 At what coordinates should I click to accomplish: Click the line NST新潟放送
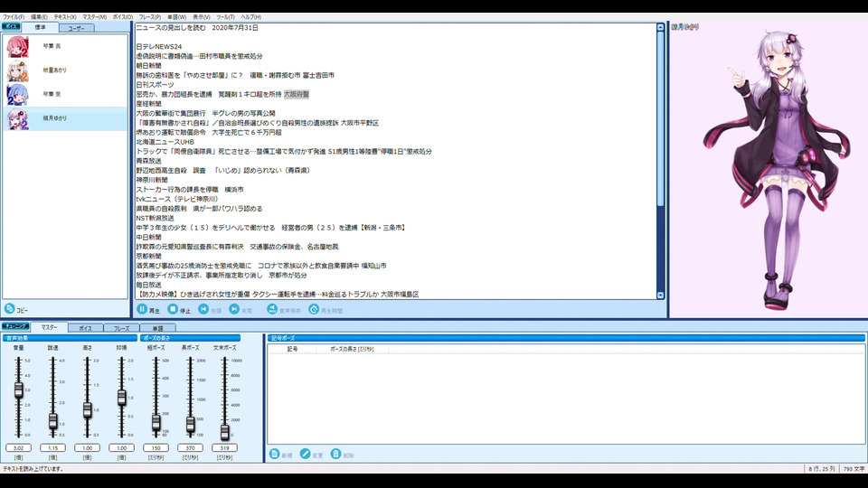pyautogui.click(x=156, y=218)
